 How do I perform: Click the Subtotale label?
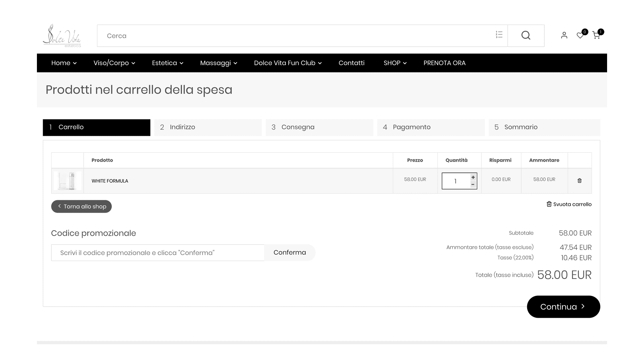pos(521,233)
